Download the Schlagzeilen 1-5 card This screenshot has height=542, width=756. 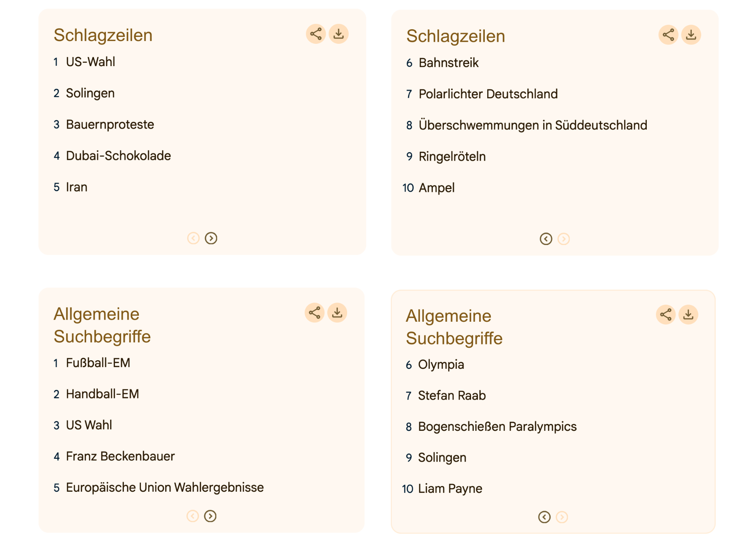click(x=339, y=34)
